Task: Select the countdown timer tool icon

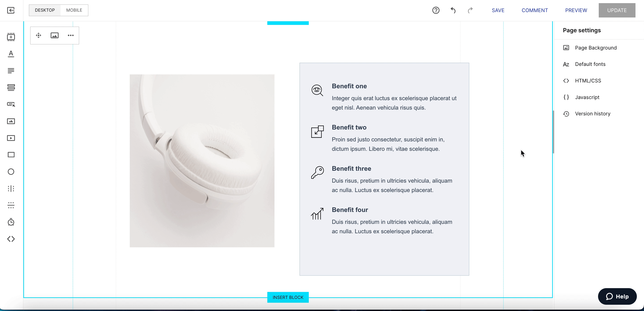Action: point(11,222)
